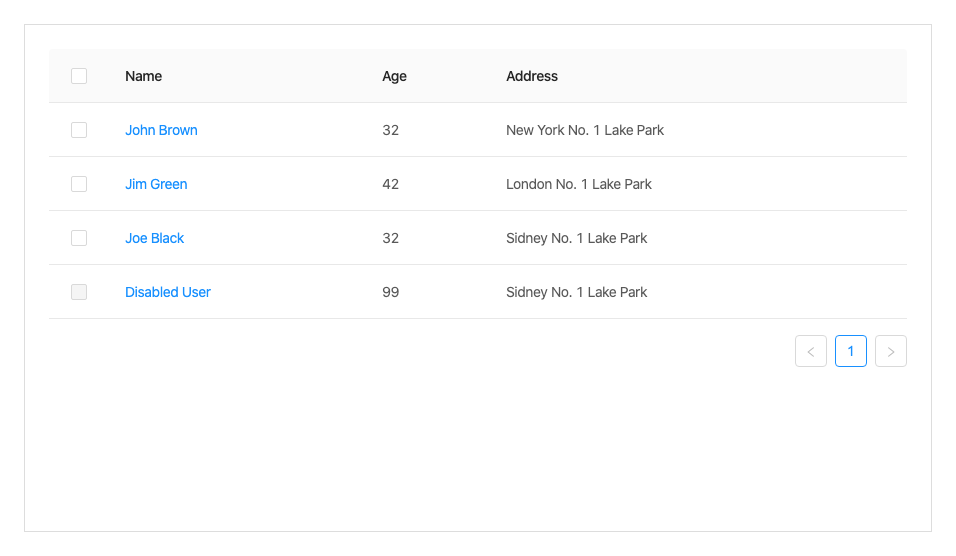Click the Address column header
This screenshot has width=956, height=556.
[x=532, y=76]
